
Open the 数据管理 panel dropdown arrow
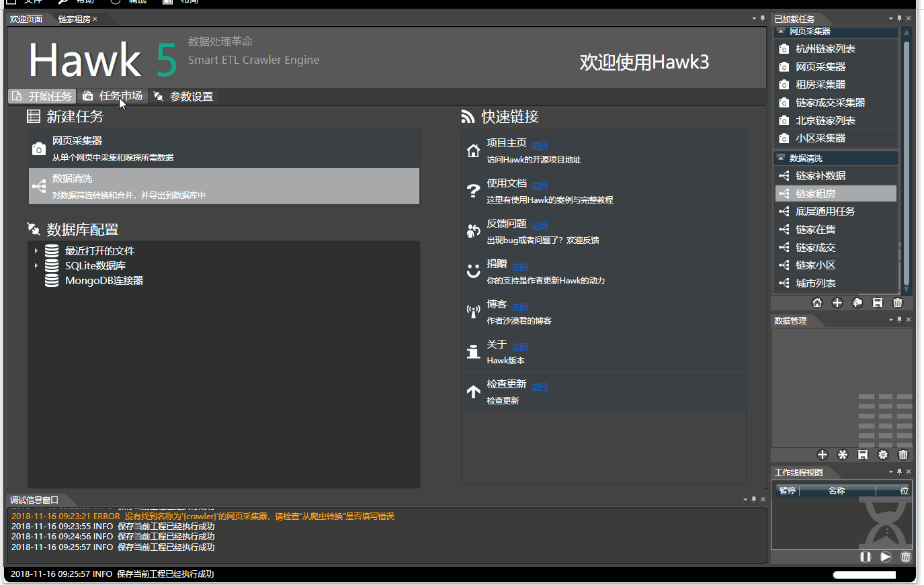891,320
